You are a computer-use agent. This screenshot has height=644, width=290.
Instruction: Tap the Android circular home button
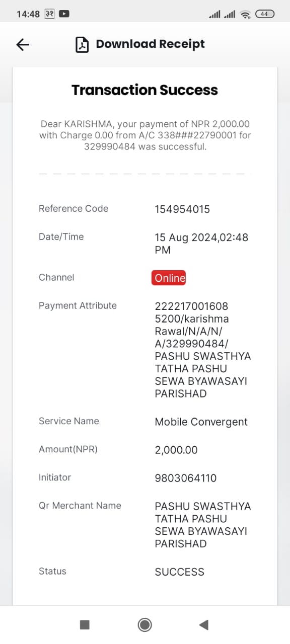pos(145,624)
